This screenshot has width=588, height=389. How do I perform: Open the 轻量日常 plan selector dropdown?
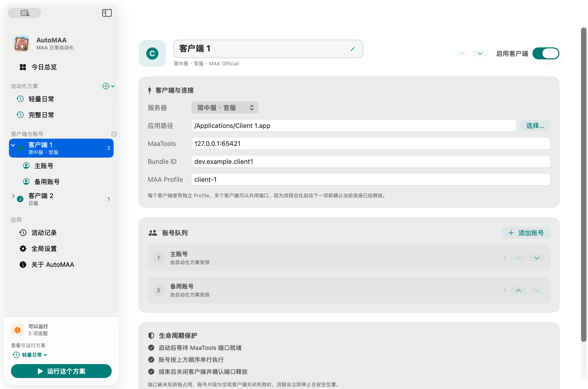point(30,355)
